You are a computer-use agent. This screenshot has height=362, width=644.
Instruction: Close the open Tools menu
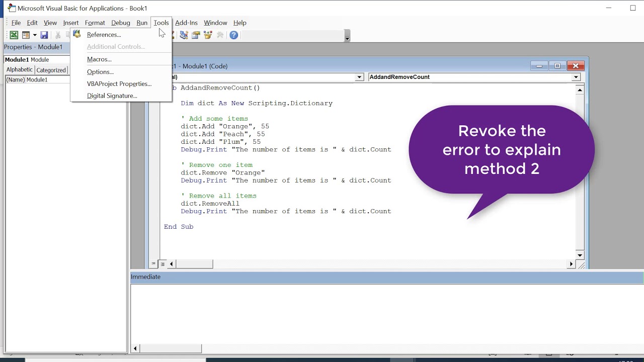pos(161,23)
